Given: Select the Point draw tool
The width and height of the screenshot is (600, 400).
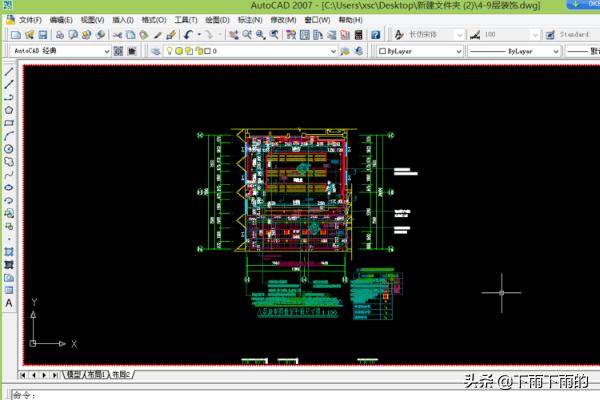Looking at the screenshot, I should [x=9, y=239].
